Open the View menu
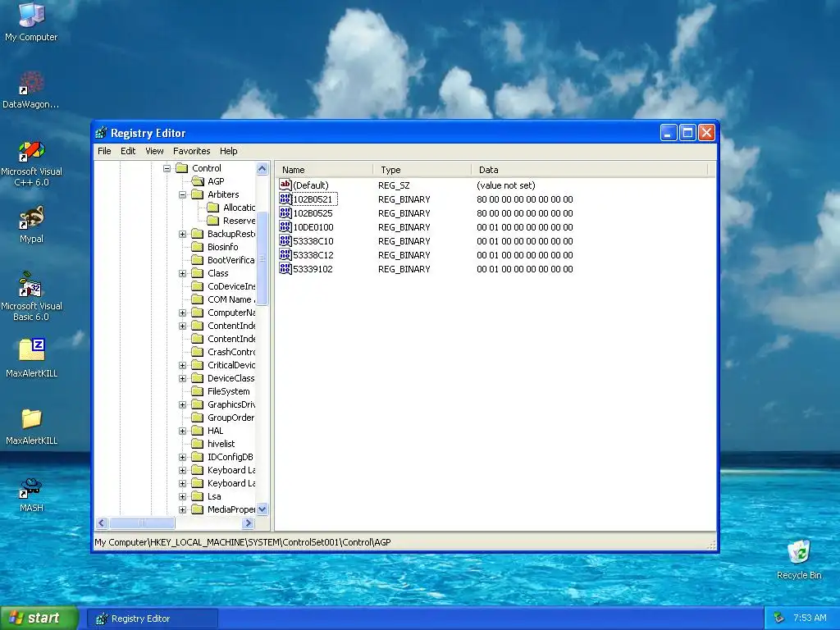840x630 pixels. tap(154, 151)
